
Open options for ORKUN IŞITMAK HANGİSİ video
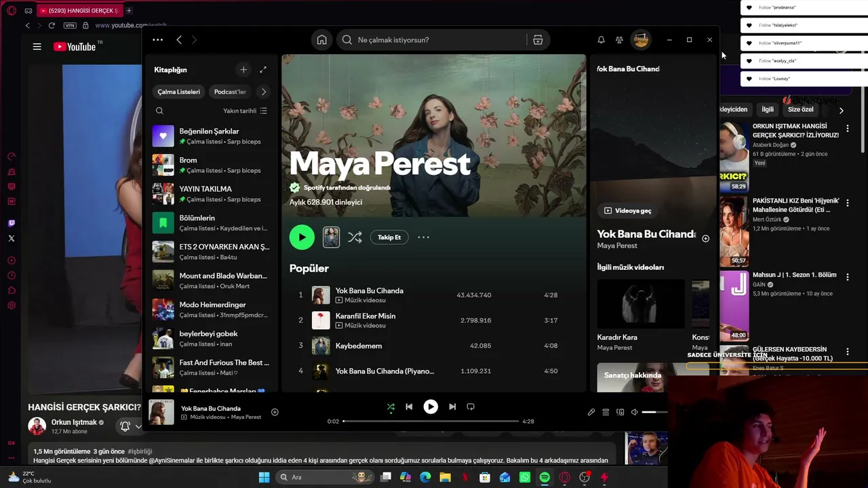[847, 128]
